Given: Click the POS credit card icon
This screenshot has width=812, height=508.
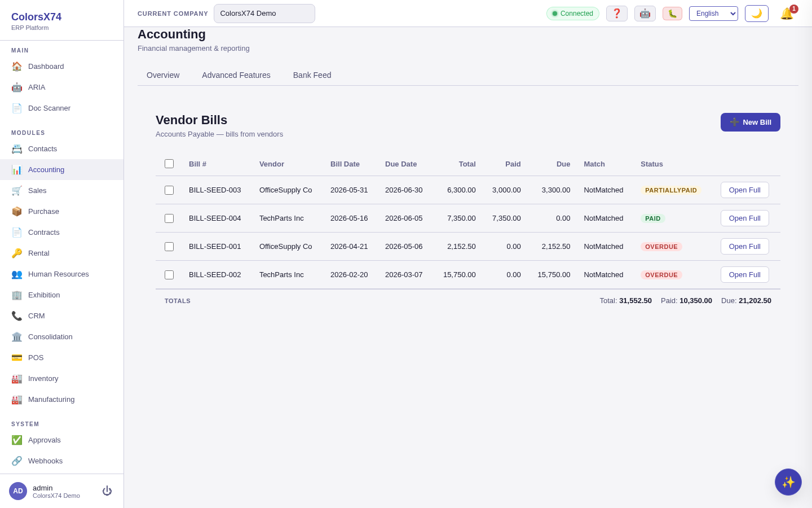Looking at the screenshot, I should click(x=17, y=357).
